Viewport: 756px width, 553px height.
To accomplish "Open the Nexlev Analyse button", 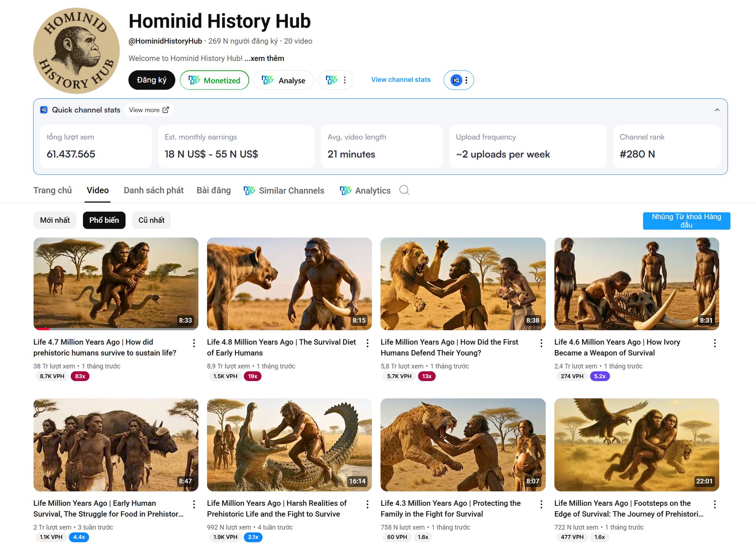I will click(x=283, y=80).
